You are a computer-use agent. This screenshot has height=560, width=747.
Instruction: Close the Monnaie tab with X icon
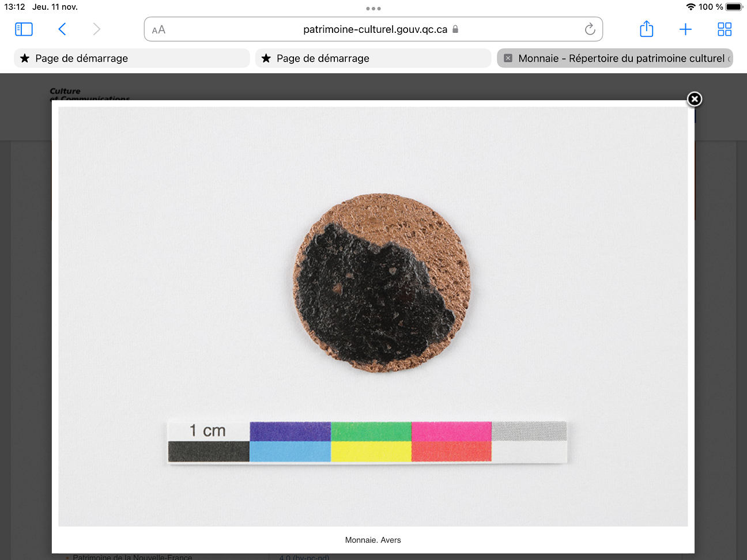(x=508, y=58)
